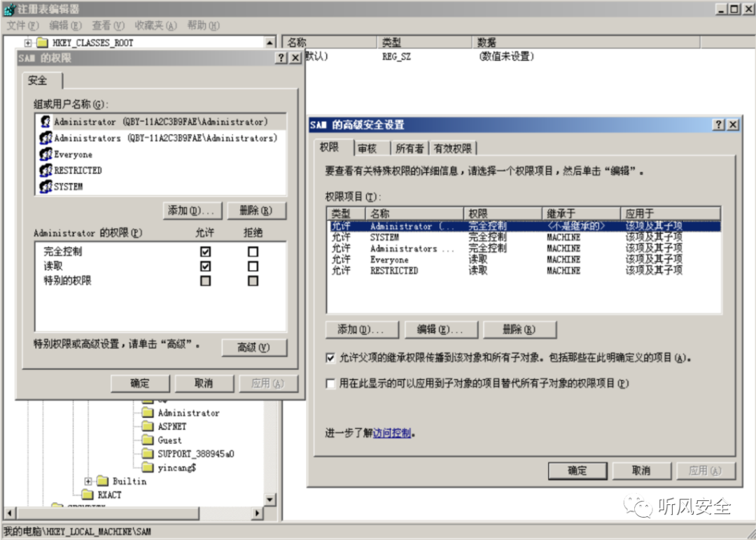Click the yincang$ folder icon
This screenshot has height=540, width=756.
pyautogui.click(x=148, y=467)
